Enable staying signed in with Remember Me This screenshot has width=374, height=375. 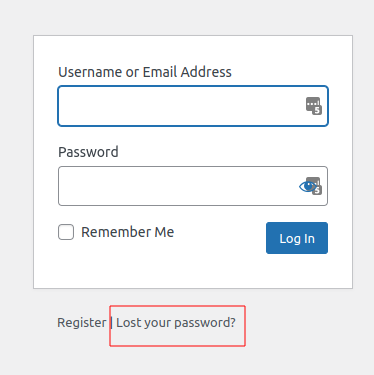[66, 232]
